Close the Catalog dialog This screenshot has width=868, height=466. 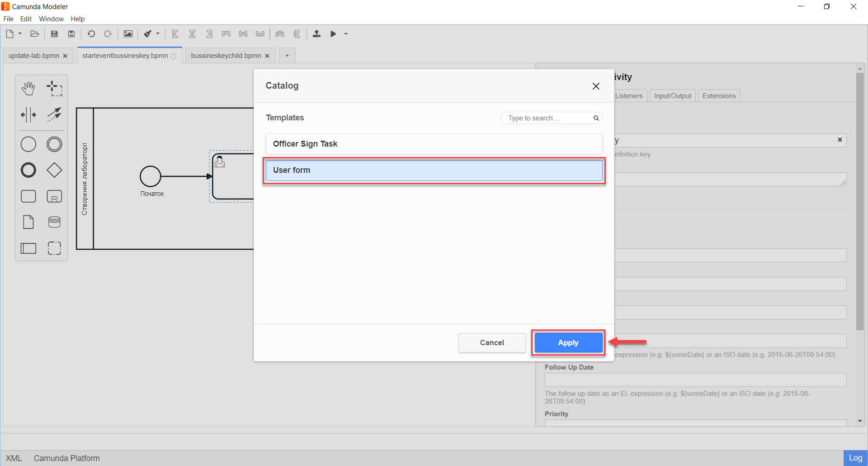pos(596,86)
